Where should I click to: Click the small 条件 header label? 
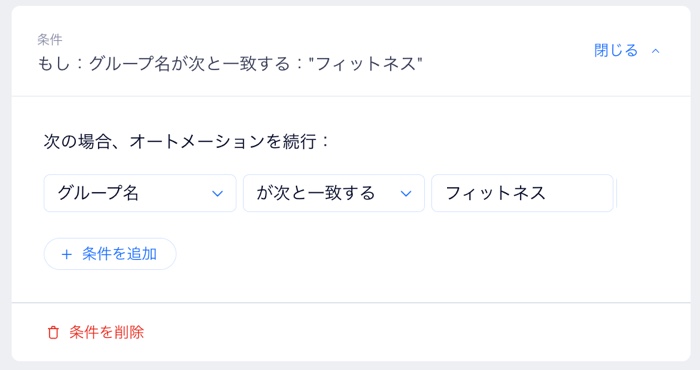pyautogui.click(x=50, y=40)
